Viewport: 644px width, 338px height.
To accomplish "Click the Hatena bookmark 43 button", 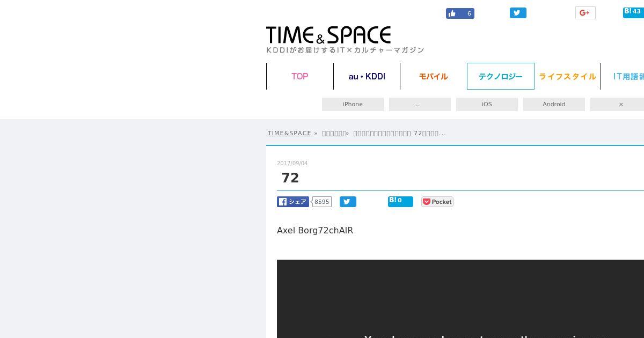I will click(633, 12).
